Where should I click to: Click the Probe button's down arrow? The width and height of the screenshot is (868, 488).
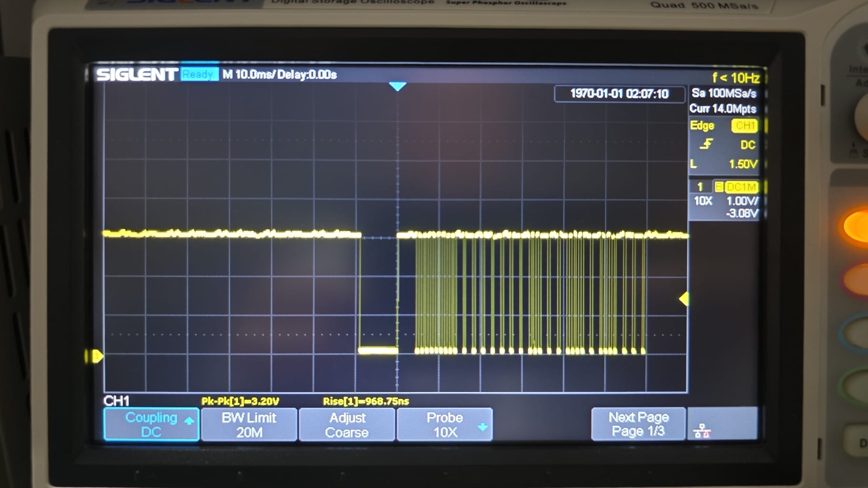[482, 427]
